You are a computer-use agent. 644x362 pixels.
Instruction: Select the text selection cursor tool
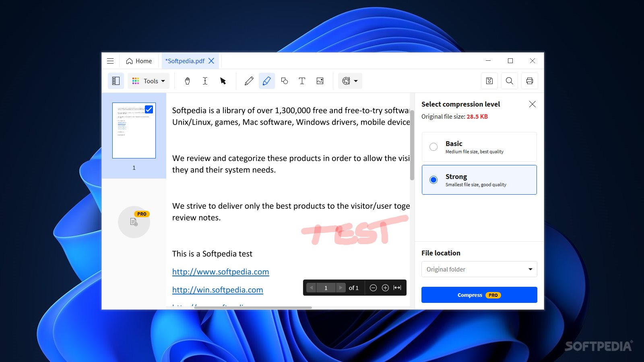(205, 81)
